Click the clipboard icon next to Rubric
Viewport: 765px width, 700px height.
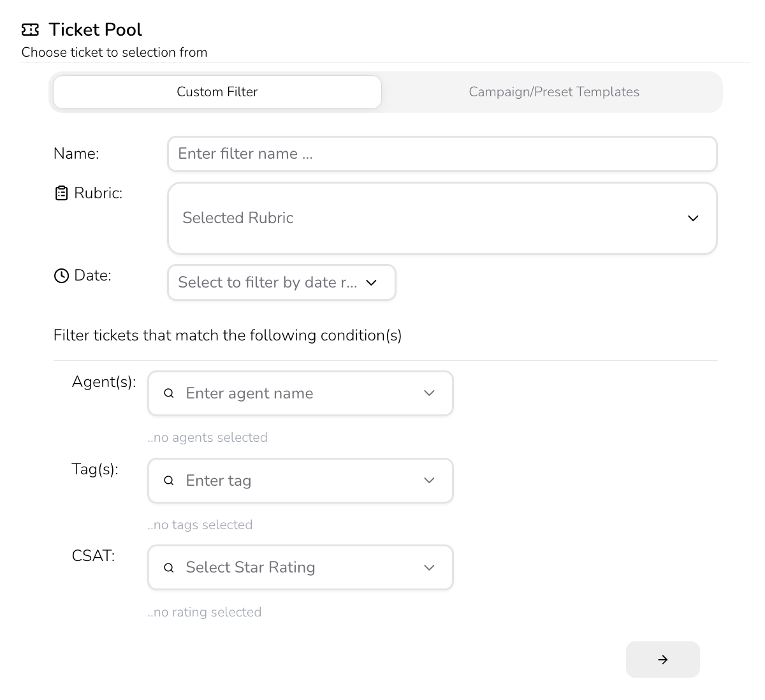point(61,193)
